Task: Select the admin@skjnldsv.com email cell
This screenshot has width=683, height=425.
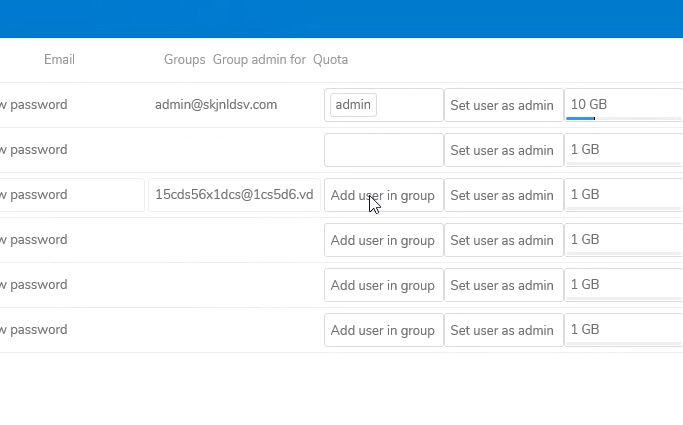Action: click(x=216, y=105)
